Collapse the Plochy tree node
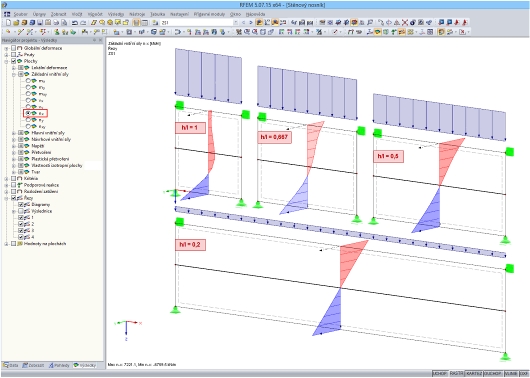This screenshot has width=530, height=378. pyautogui.click(x=6, y=61)
